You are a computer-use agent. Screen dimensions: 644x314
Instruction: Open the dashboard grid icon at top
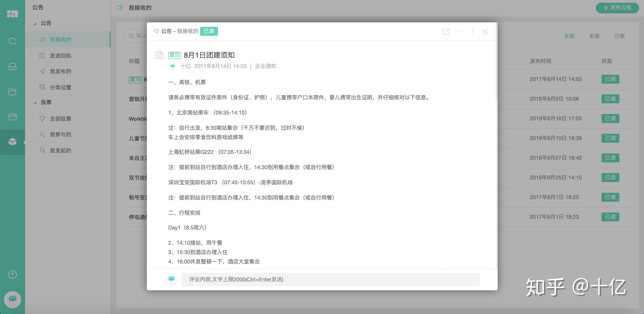click(x=12, y=14)
